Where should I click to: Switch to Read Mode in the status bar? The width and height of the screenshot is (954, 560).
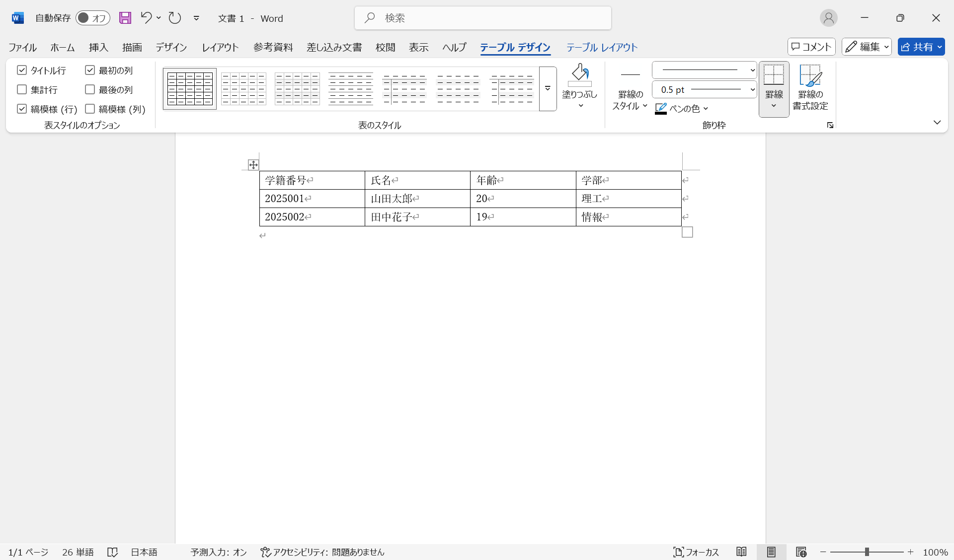[741, 552]
